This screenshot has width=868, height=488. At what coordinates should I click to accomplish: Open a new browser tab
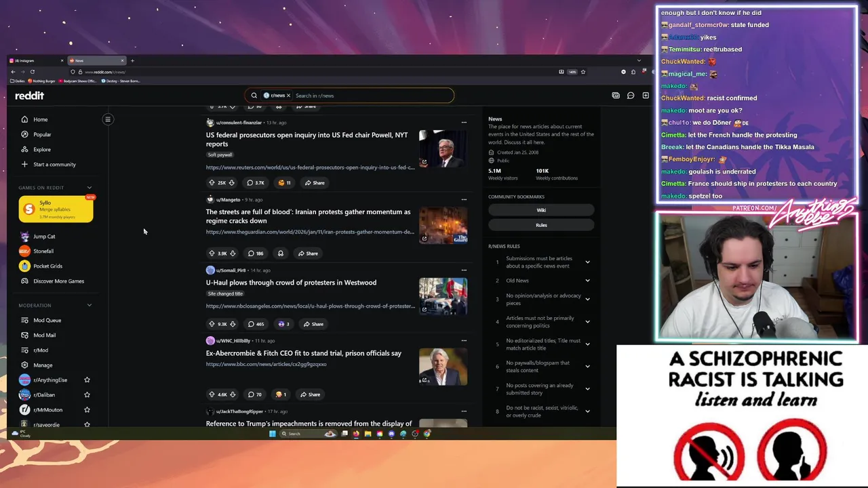(132, 61)
